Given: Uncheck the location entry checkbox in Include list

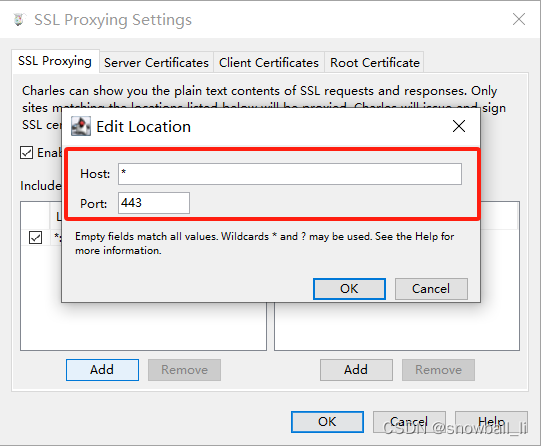Looking at the screenshot, I should point(35,237).
